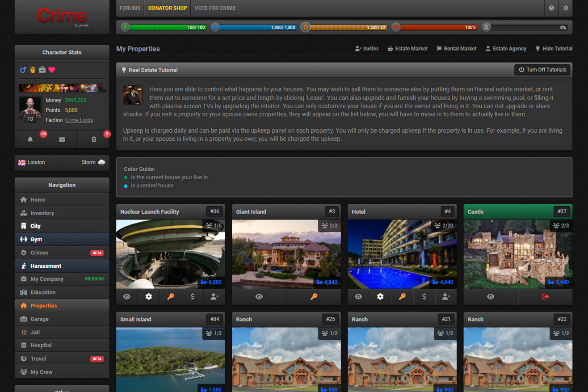Image resolution: width=588 pixels, height=392 pixels.
Task: Hide Tutorial link in header
Action: [554, 49]
